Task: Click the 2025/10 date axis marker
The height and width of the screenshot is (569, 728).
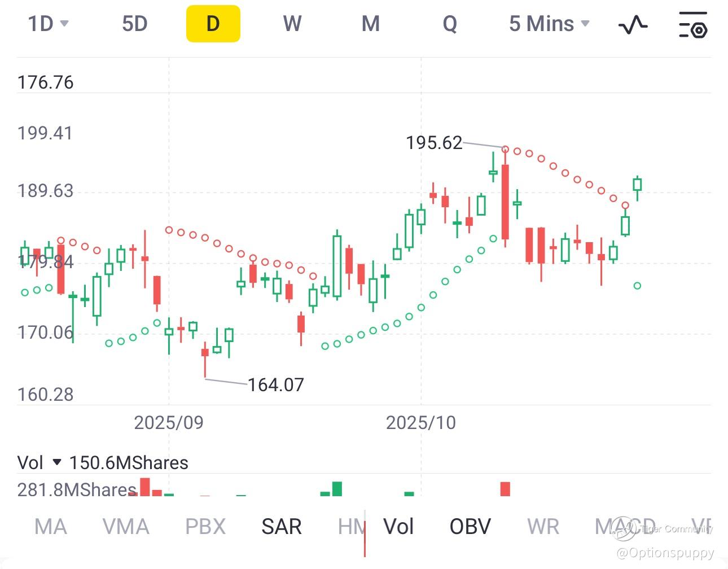Action: [x=420, y=423]
